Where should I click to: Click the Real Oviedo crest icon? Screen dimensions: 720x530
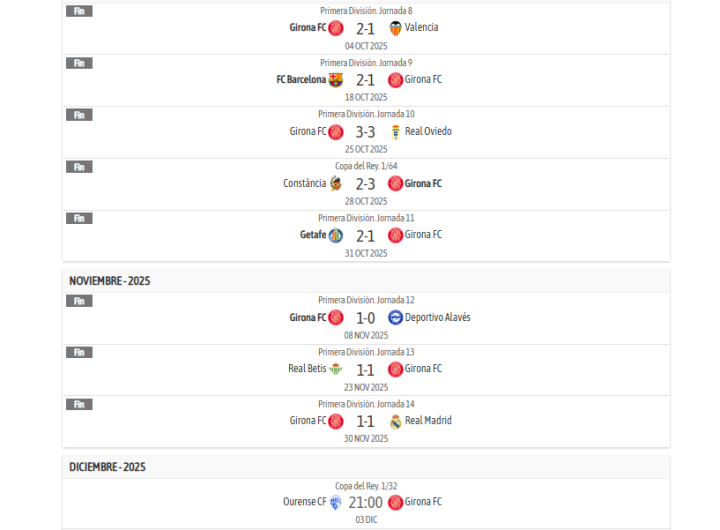click(x=396, y=132)
